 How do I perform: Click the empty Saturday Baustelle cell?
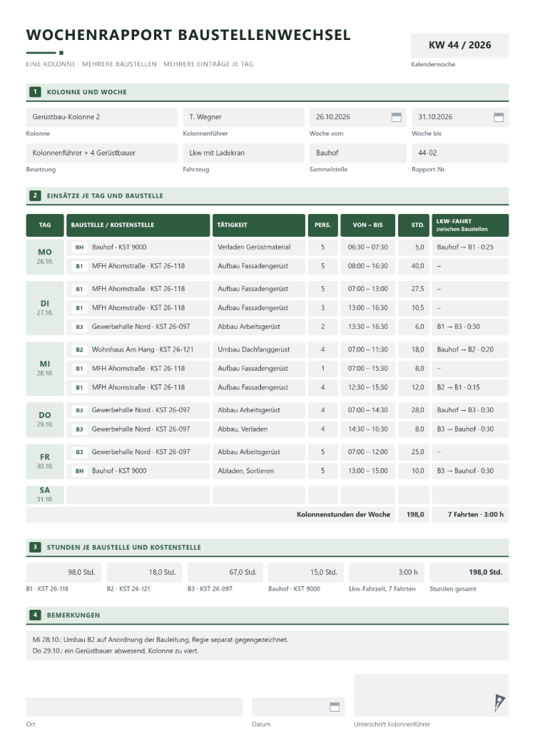point(138,495)
